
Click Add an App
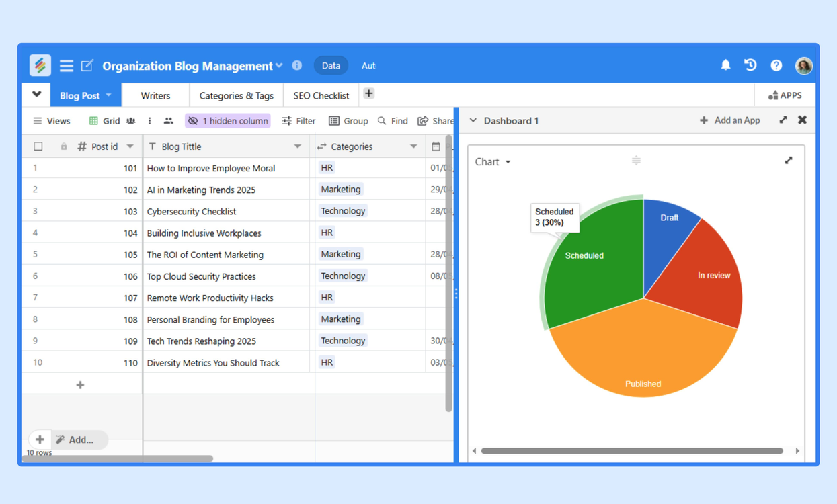click(729, 120)
